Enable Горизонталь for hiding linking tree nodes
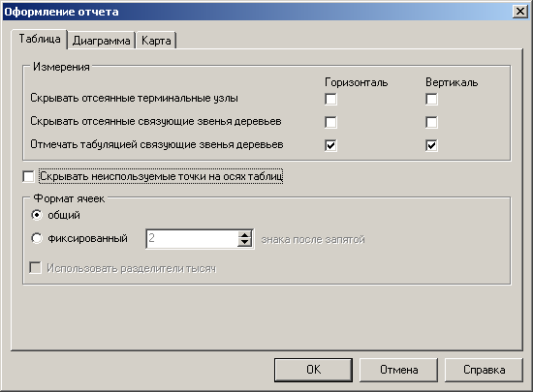The height and width of the screenshot is (392, 533). [x=330, y=123]
